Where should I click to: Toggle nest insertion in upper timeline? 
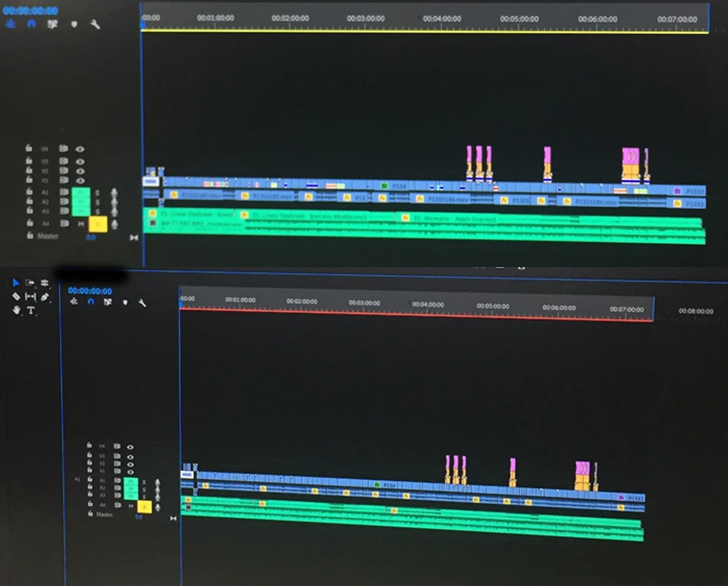(x=11, y=23)
